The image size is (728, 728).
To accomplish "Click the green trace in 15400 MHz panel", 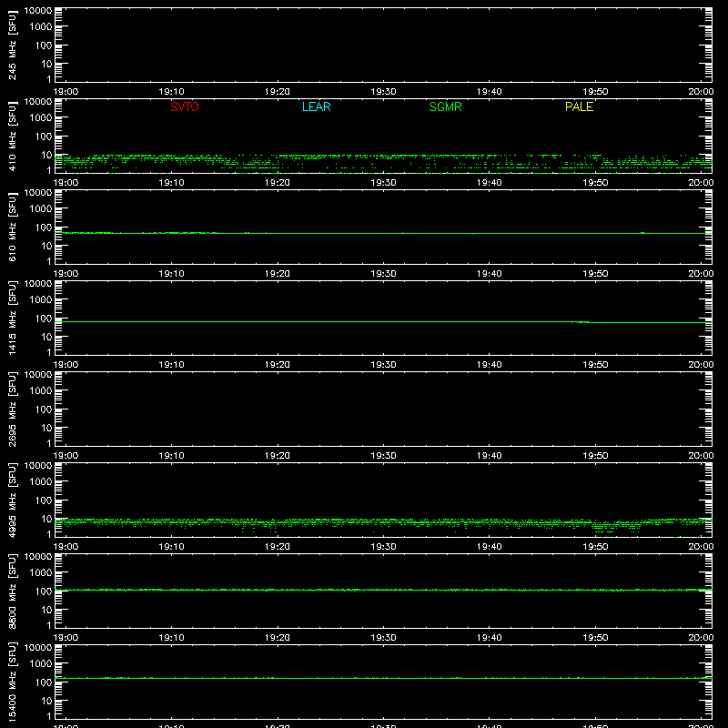I will [383, 678].
